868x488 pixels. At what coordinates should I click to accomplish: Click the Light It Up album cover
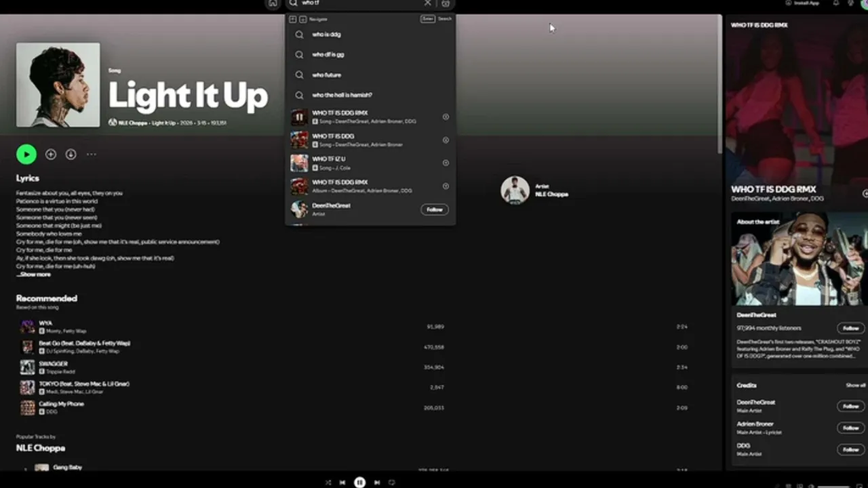click(58, 85)
